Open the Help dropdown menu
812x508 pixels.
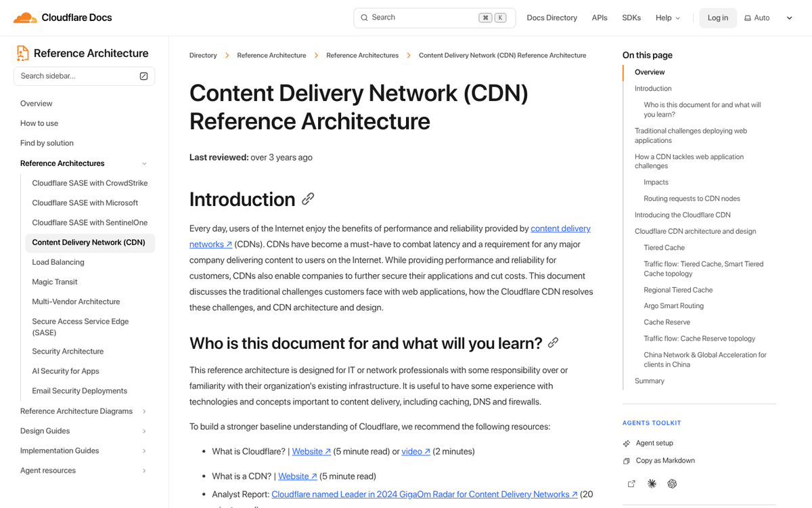[x=667, y=18]
